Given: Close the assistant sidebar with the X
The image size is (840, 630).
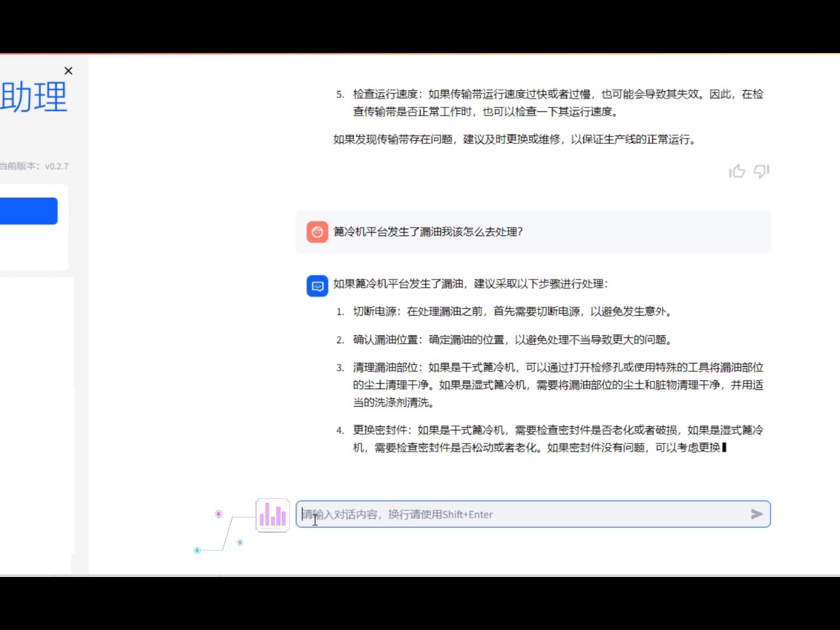Looking at the screenshot, I should click(68, 71).
